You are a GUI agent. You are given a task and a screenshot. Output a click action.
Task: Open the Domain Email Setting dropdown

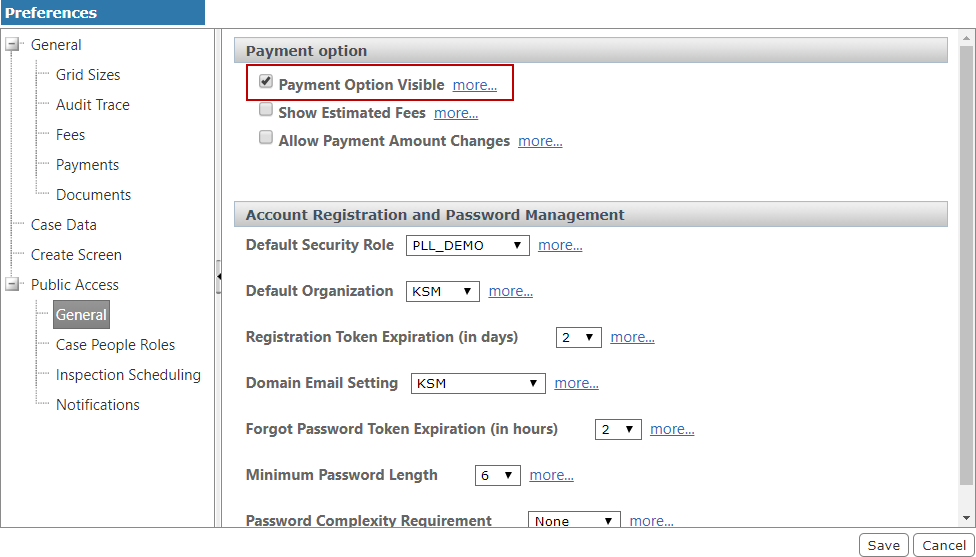coord(478,383)
